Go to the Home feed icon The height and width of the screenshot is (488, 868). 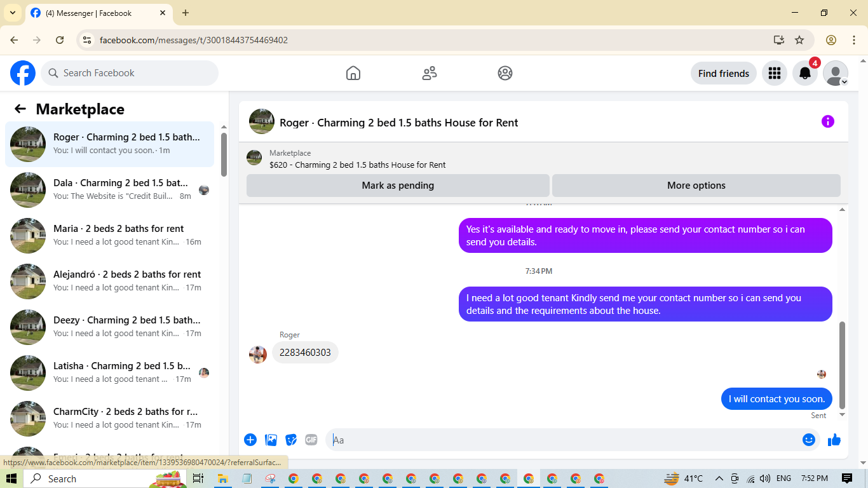(353, 73)
